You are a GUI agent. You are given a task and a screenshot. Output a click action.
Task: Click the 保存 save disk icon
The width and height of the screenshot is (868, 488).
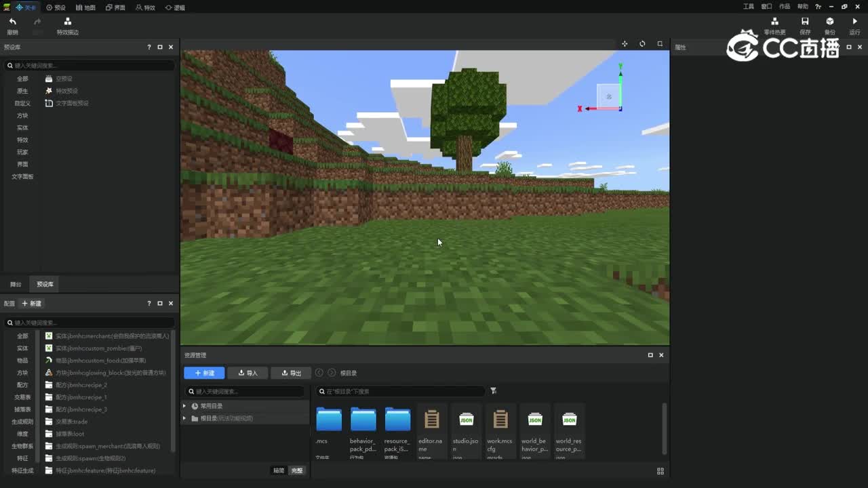pyautogui.click(x=805, y=22)
